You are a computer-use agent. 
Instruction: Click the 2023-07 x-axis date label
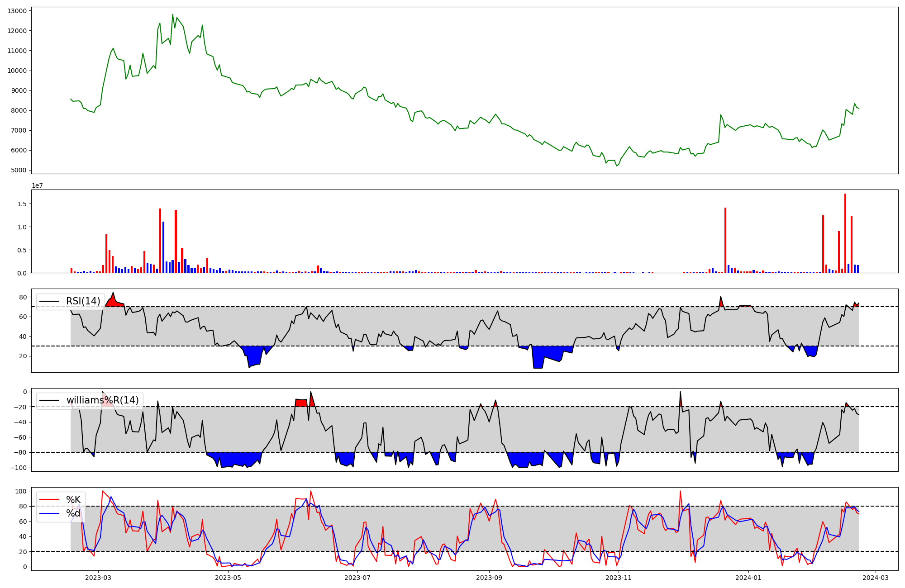click(357, 578)
